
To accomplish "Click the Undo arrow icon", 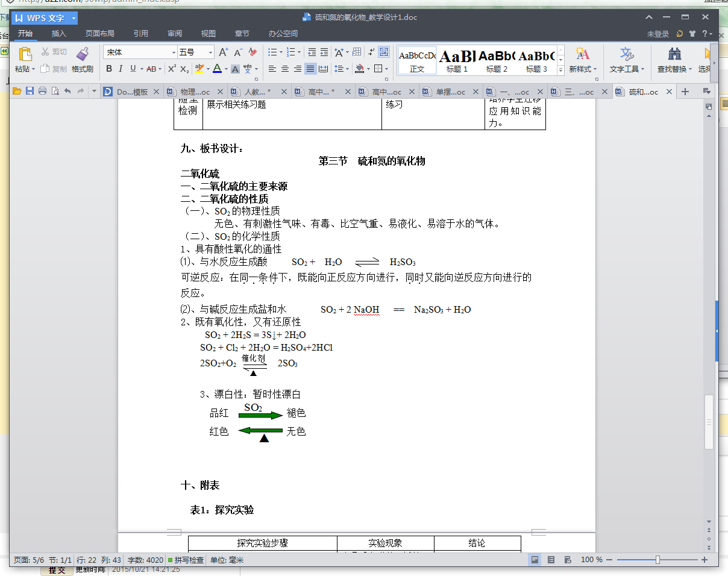I will click(67, 92).
